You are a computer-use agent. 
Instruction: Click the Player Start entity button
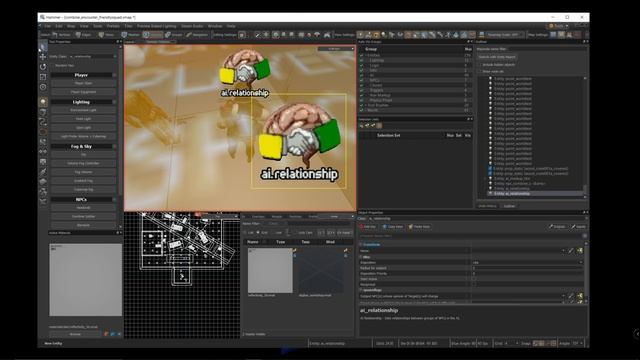point(83,83)
